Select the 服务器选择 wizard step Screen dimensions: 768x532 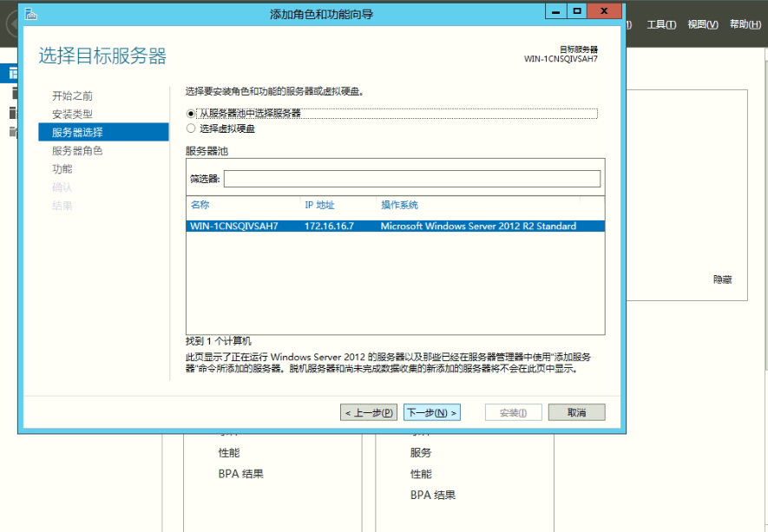pyautogui.click(x=103, y=132)
